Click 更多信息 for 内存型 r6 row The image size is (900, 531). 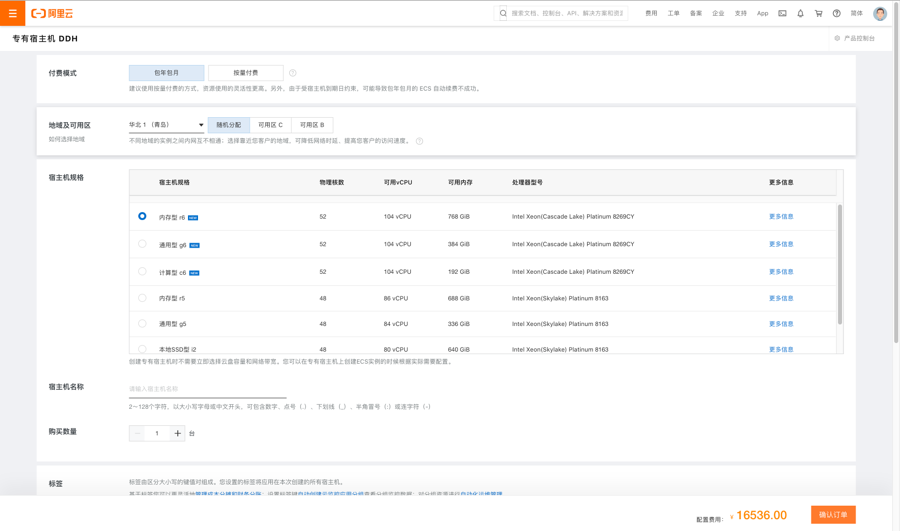[x=781, y=216]
